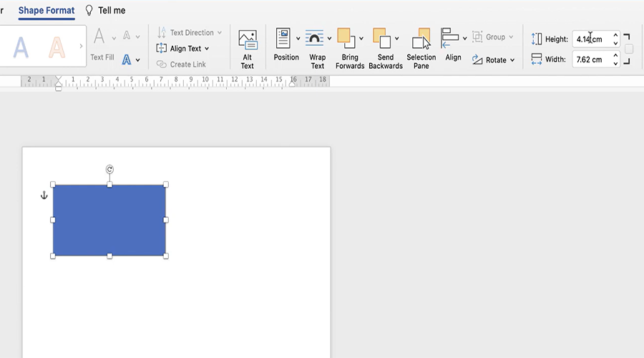Click the Bring Forwards icon

pyautogui.click(x=346, y=39)
